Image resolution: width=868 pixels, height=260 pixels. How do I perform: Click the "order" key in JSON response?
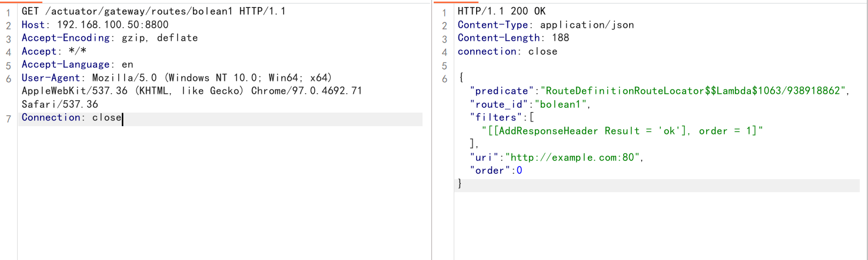pyautogui.click(x=487, y=170)
